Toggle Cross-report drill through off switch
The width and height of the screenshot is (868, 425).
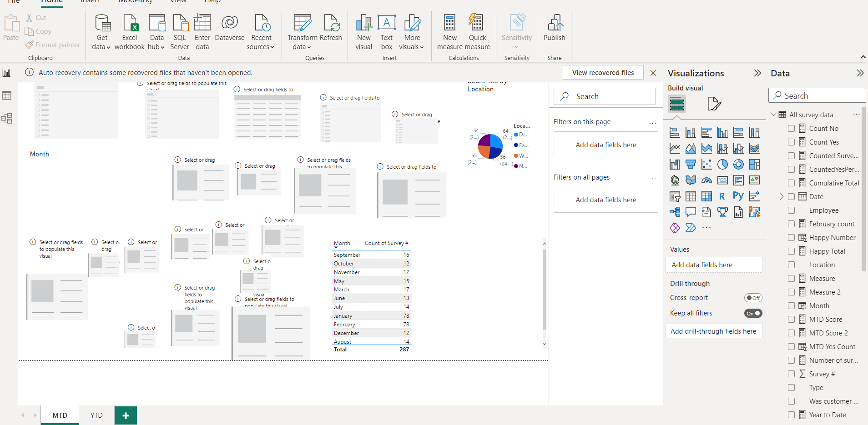click(x=753, y=298)
